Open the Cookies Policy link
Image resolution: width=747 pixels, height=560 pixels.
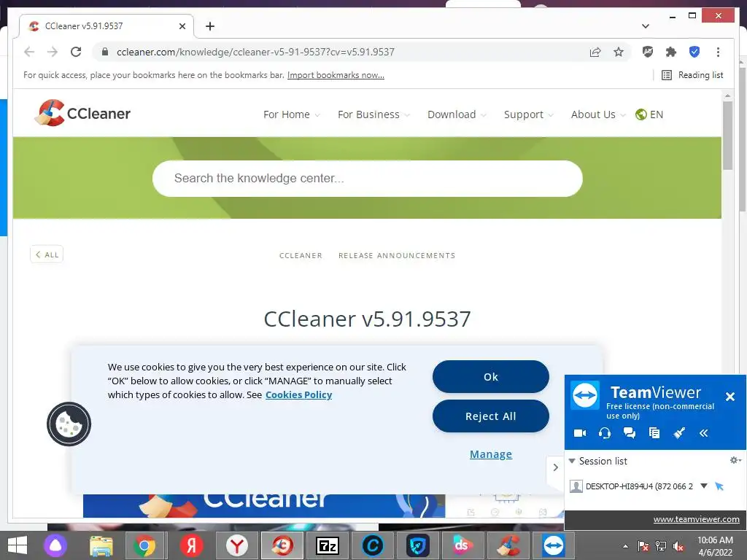(298, 394)
